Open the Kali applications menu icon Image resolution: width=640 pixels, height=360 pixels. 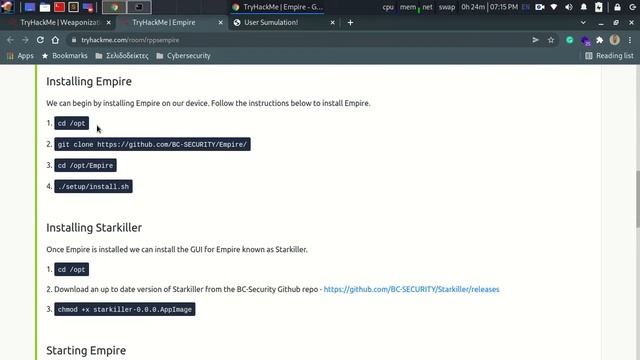(7, 7)
